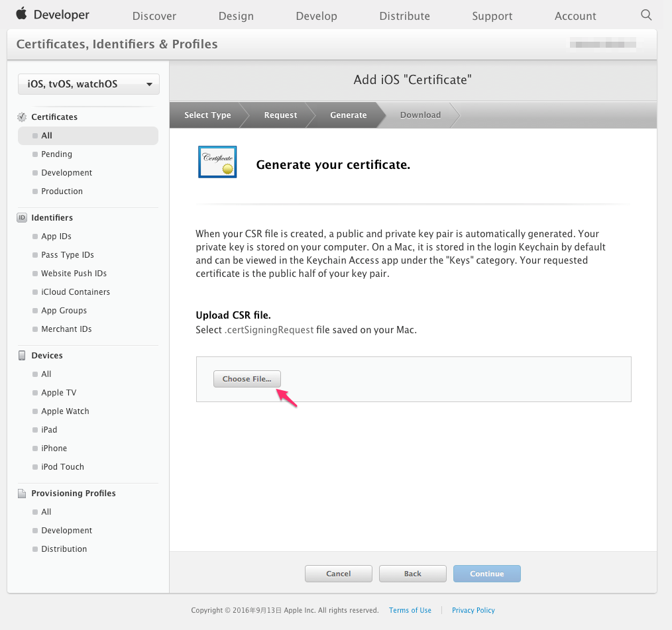Viewport: 672px width, 630px height.
Task: Open the Account menu
Action: click(575, 16)
